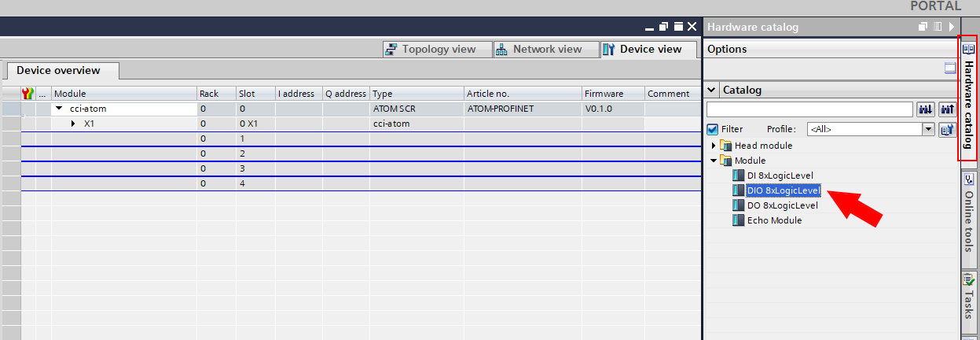Click the Article no. column header

[523, 94]
